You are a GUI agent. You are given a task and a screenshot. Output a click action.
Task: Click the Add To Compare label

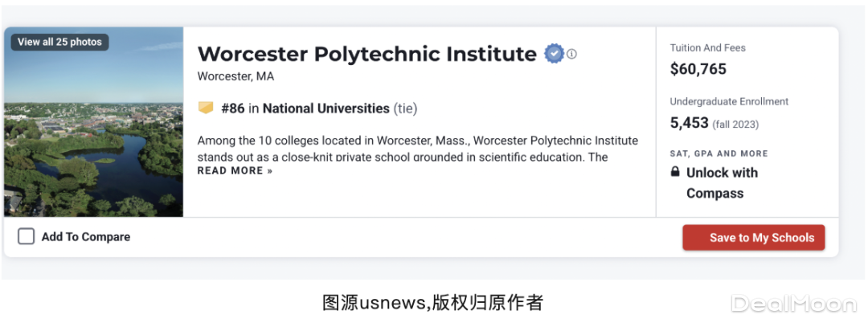[x=86, y=237]
